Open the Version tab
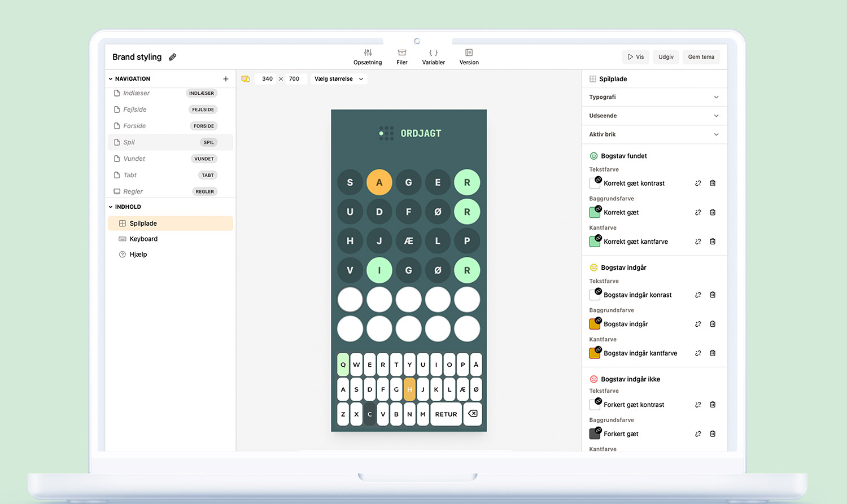 [469, 57]
